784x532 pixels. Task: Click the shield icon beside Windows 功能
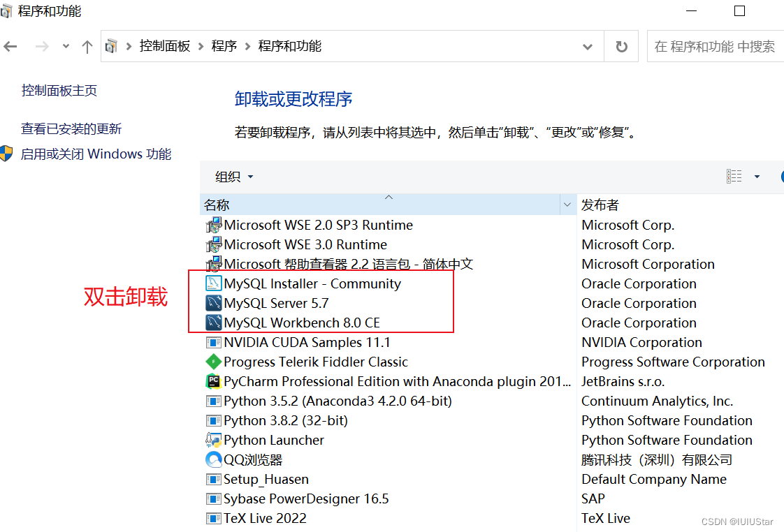click(6, 154)
